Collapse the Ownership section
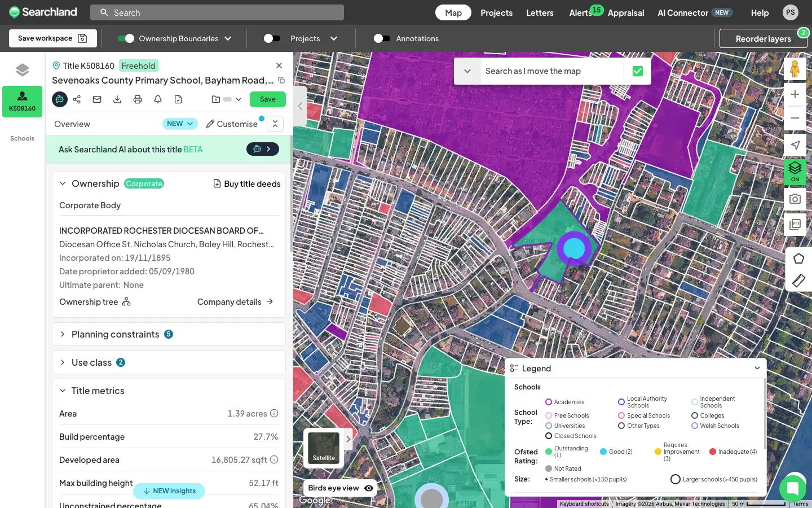Image resolution: width=812 pixels, height=508 pixels. (63, 183)
